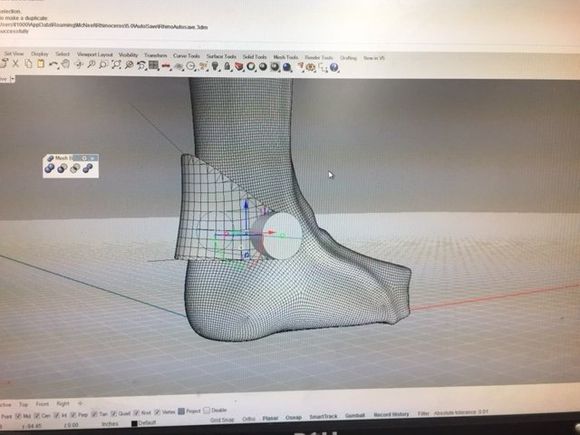
Task: Uncheck the Quad osnap checkbox
Action: click(114, 414)
